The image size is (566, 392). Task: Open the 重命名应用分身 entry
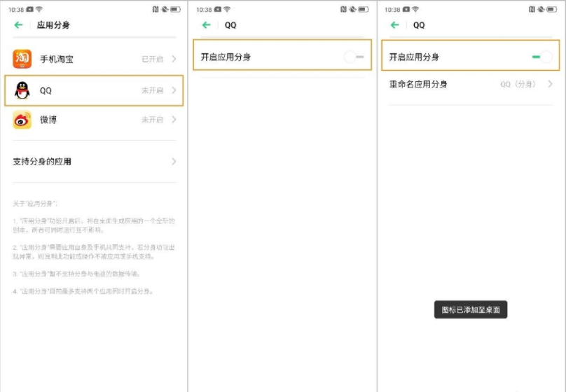coord(471,85)
